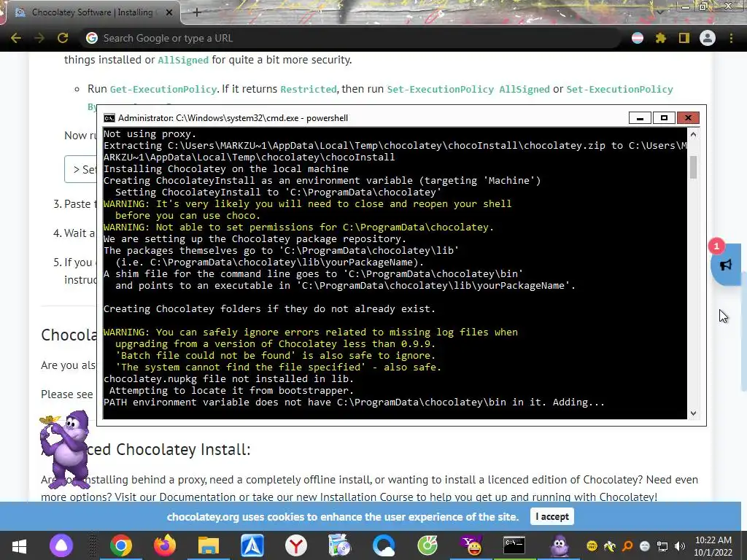Click the Get-ExecutionPolicy code text

tap(163, 90)
